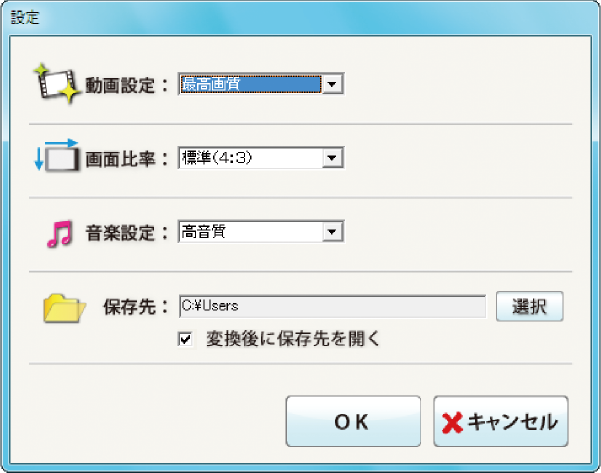This screenshot has width=601, height=473.
Task: Open the 音楽設定 dropdown arrow
Action: [x=332, y=232]
